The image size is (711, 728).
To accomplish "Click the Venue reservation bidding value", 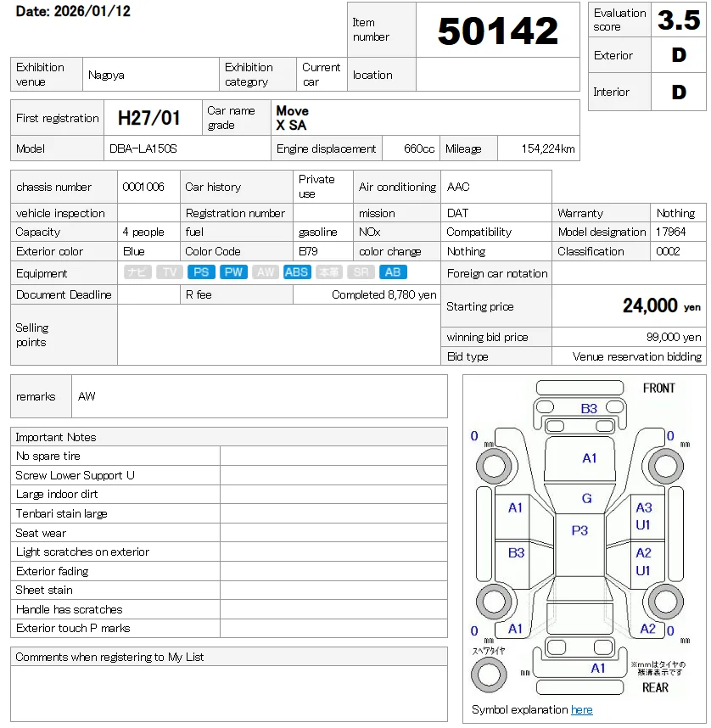I will point(636,356).
